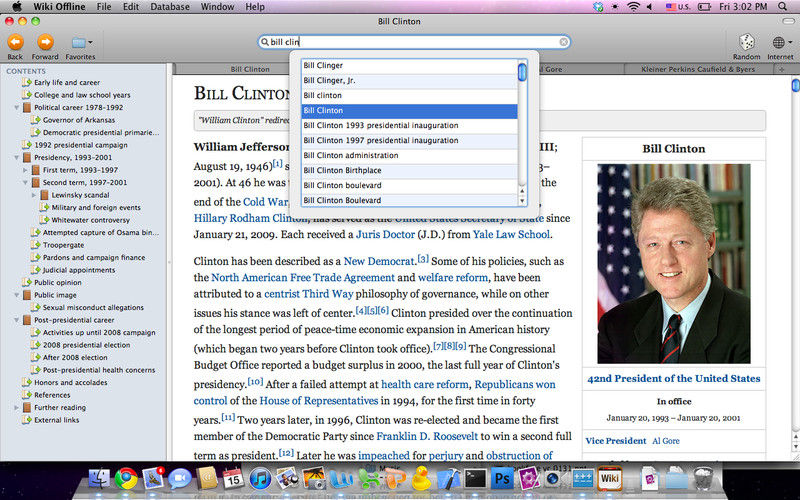Collapse the Post-presidential career section
Viewport: 800px width, 500px height.
coord(16,320)
